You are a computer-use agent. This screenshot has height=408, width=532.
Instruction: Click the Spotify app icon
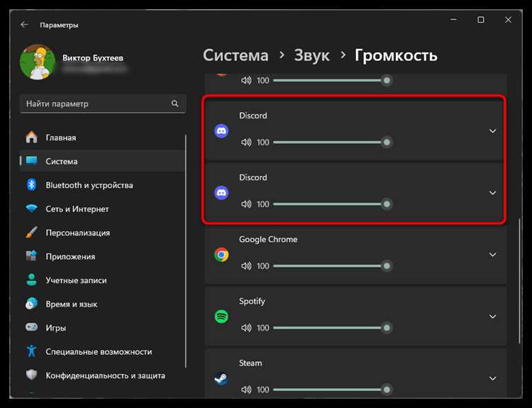(221, 316)
